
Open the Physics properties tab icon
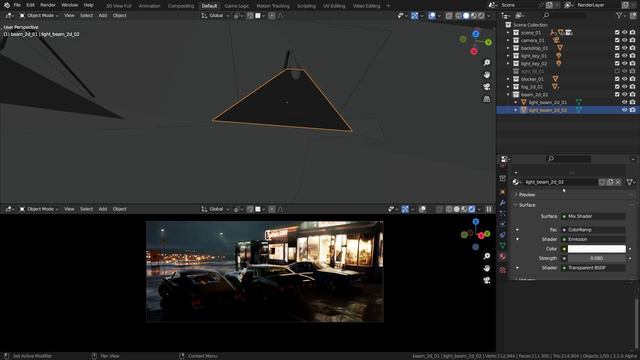pyautogui.click(x=502, y=224)
